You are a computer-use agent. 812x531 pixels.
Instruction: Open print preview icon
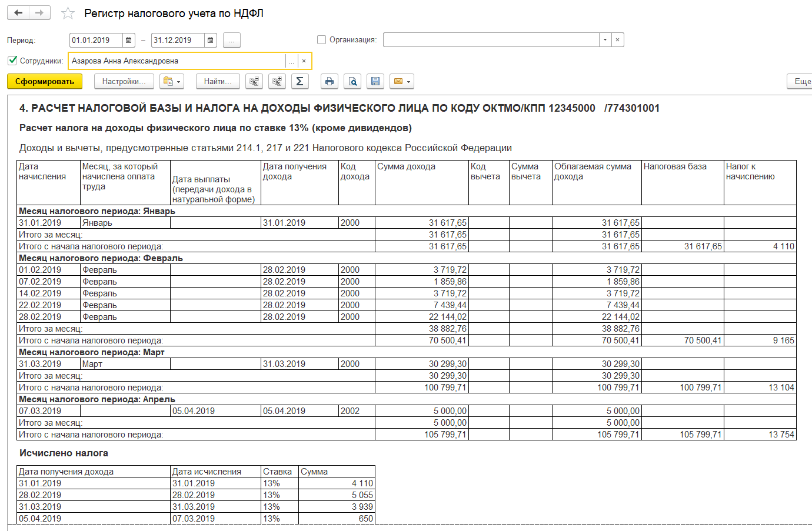(x=352, y=81)
